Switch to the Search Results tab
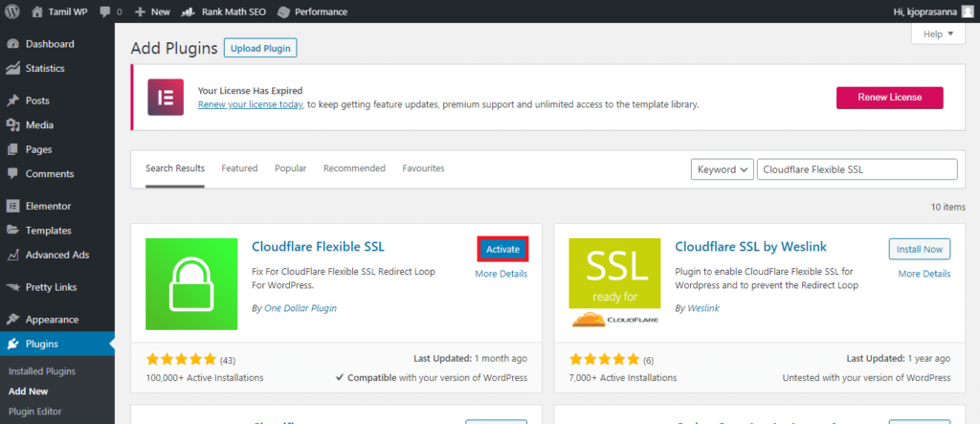 pyautogui.click(x=175, y=168)
